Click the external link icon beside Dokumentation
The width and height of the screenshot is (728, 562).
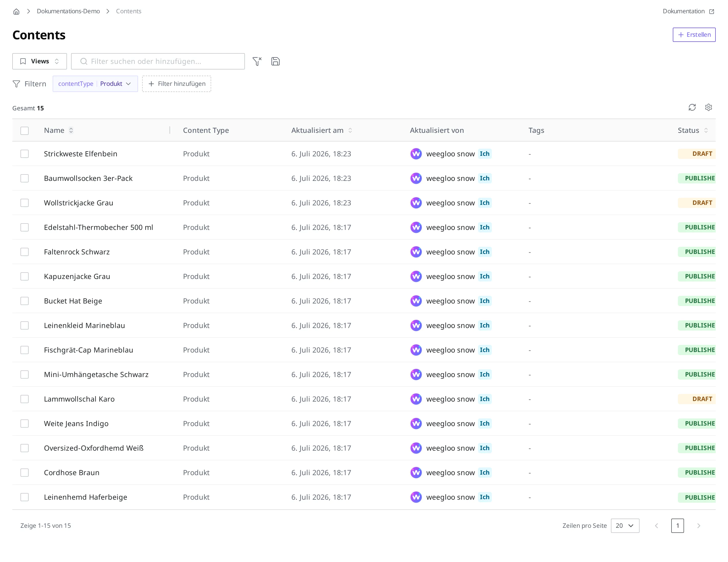click(711, 11)
